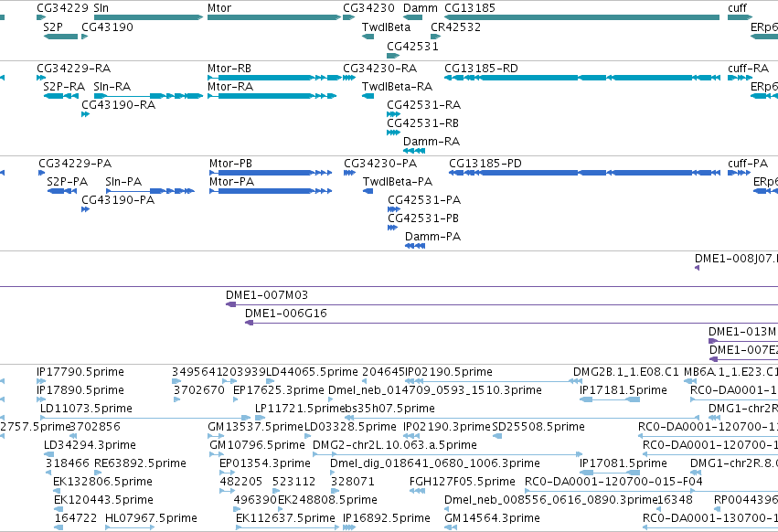This screenshot has width=778, height=532.
Task: Select the CG34229 gene label
Action: pos(62,8)
